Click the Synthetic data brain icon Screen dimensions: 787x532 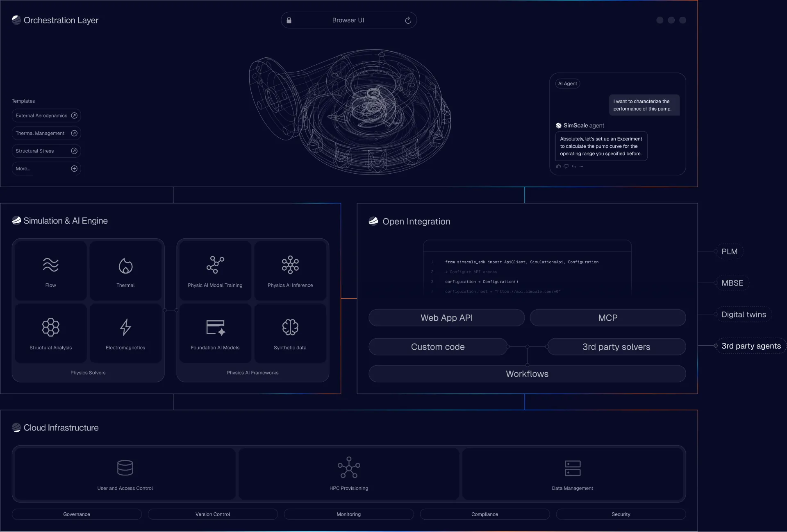point(290,327)
